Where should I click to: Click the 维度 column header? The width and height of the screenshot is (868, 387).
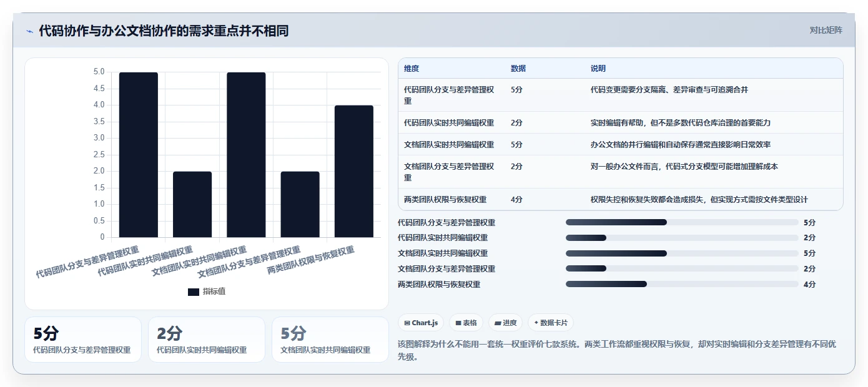coord(412,69)
